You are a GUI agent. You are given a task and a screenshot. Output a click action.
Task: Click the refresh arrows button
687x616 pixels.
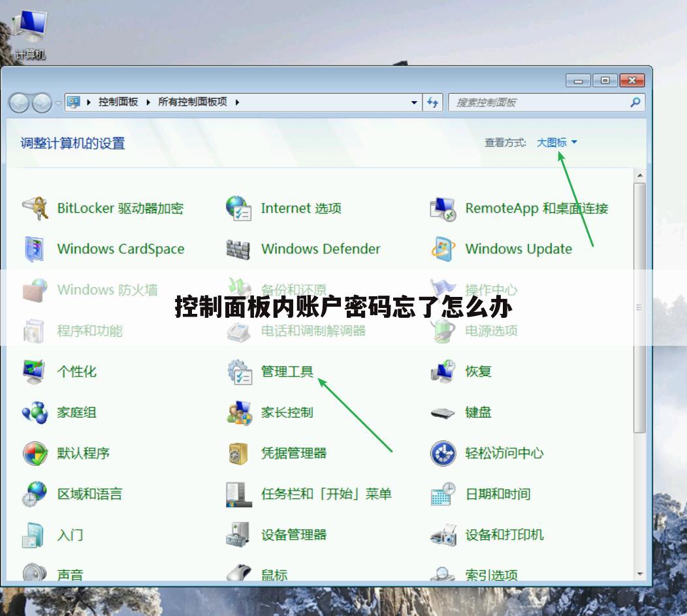click(432, 102)
